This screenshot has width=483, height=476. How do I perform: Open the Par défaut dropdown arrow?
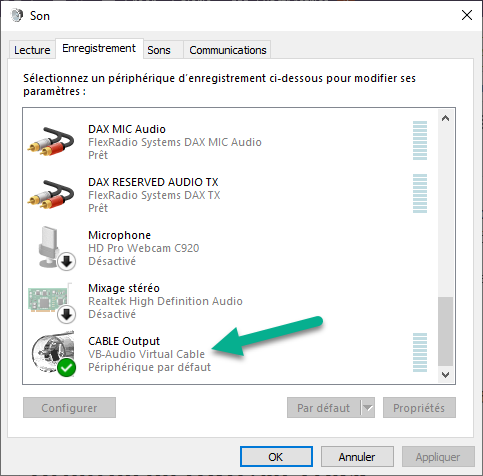click(x=367, y=407)
